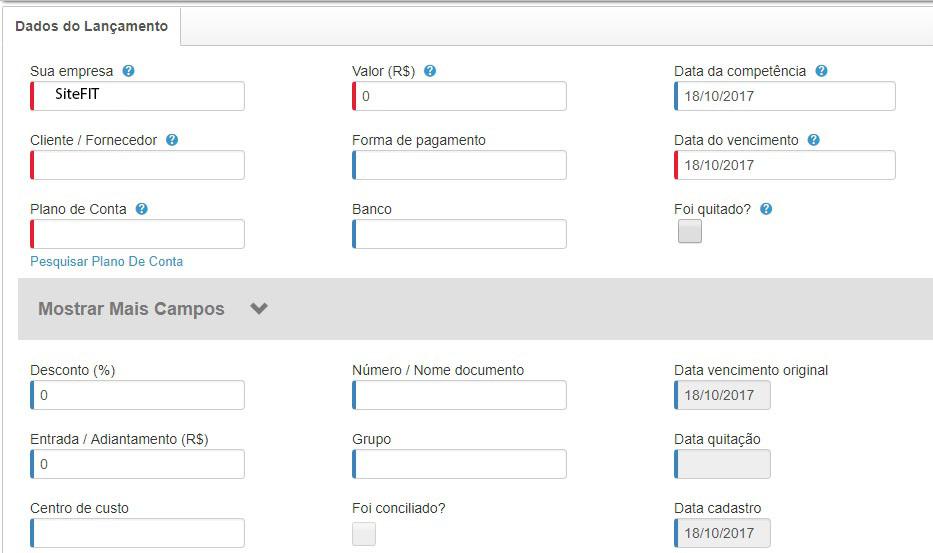The width and height of the screenshot is (933, 553).
Task: Open the Forma de pagamento field
Action: click(460, 165)
